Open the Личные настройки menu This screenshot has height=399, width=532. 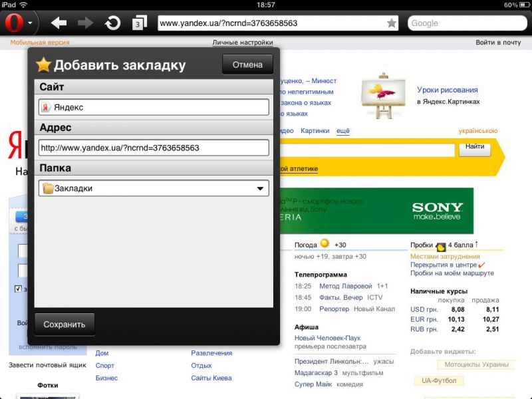(x=242, y=43)
